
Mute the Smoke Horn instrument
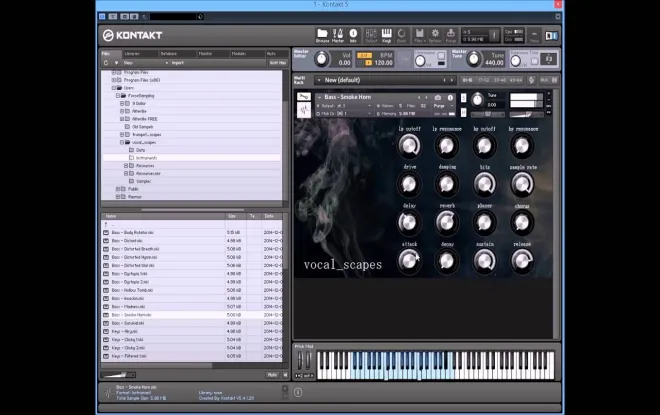[x=463, y=112]
